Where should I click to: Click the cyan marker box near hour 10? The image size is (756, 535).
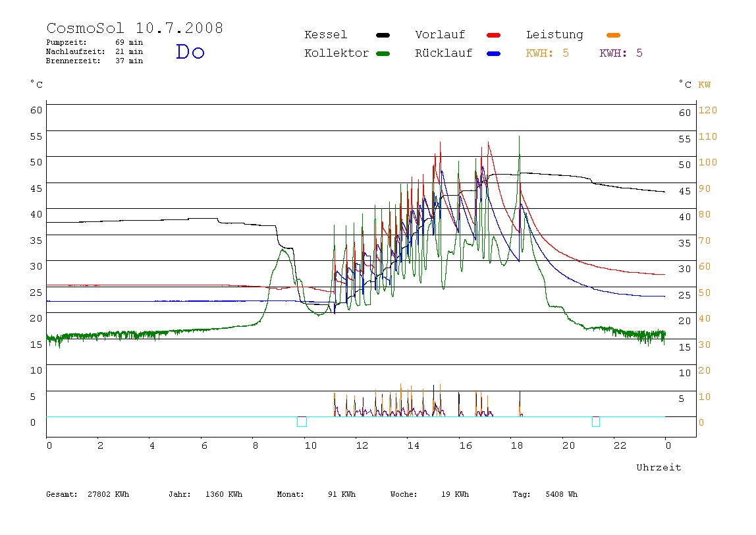(x=302, y=422)
